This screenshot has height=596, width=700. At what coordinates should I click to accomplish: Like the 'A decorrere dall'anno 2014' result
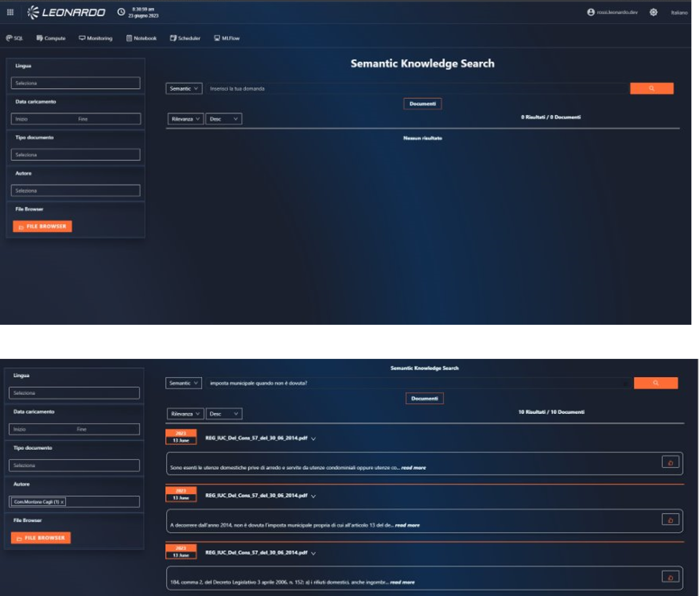670,520
